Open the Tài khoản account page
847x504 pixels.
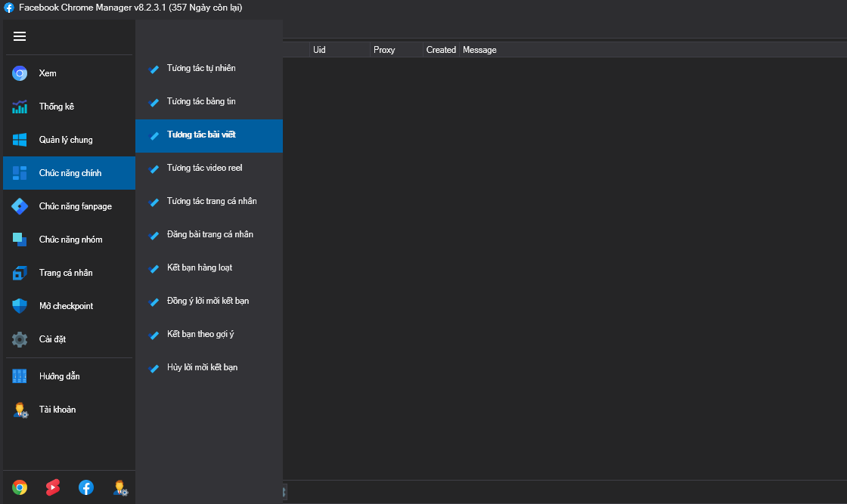(x=57, y=410)
